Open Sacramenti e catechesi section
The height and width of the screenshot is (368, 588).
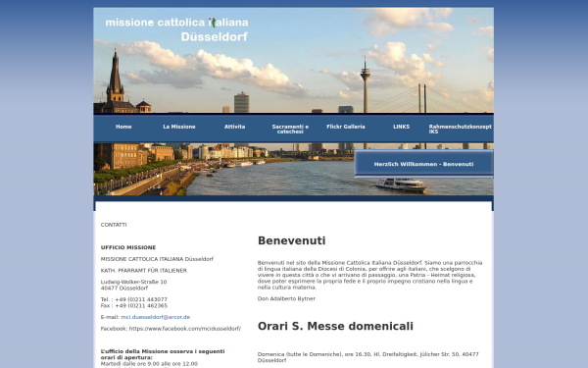coord(290,130)
